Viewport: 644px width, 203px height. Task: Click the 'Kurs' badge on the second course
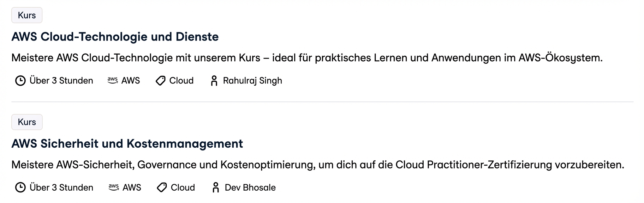click(27, 122)
